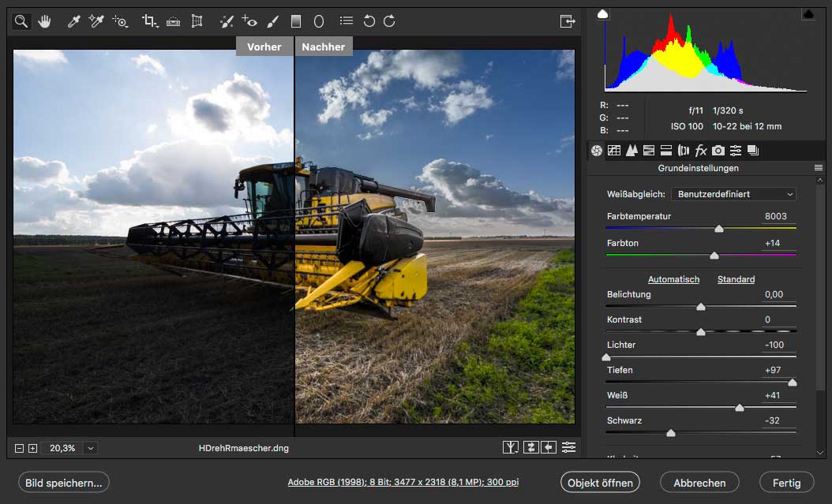Switch to the Effects fx panel tab
The width and height of the screenshot is (832, 504).
click(x=700, y=151)
